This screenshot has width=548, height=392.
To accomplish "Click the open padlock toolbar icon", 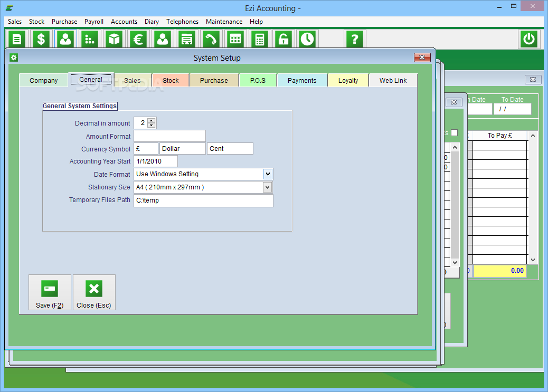I will [284, 39].
